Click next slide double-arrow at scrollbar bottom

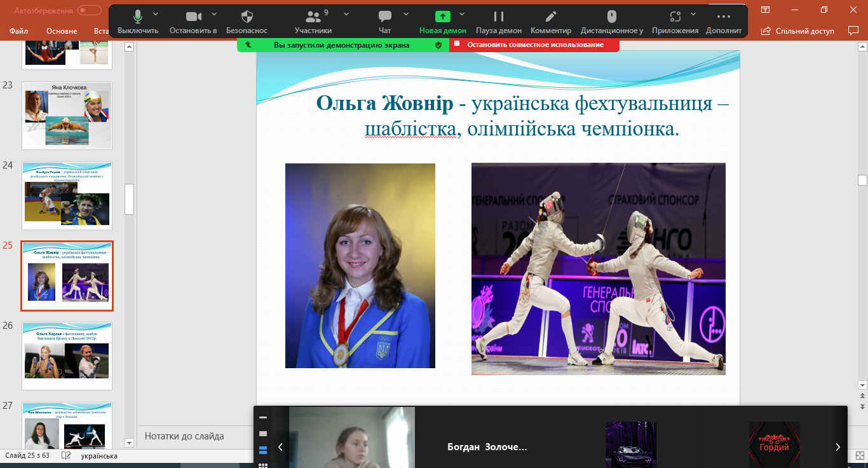862,406
